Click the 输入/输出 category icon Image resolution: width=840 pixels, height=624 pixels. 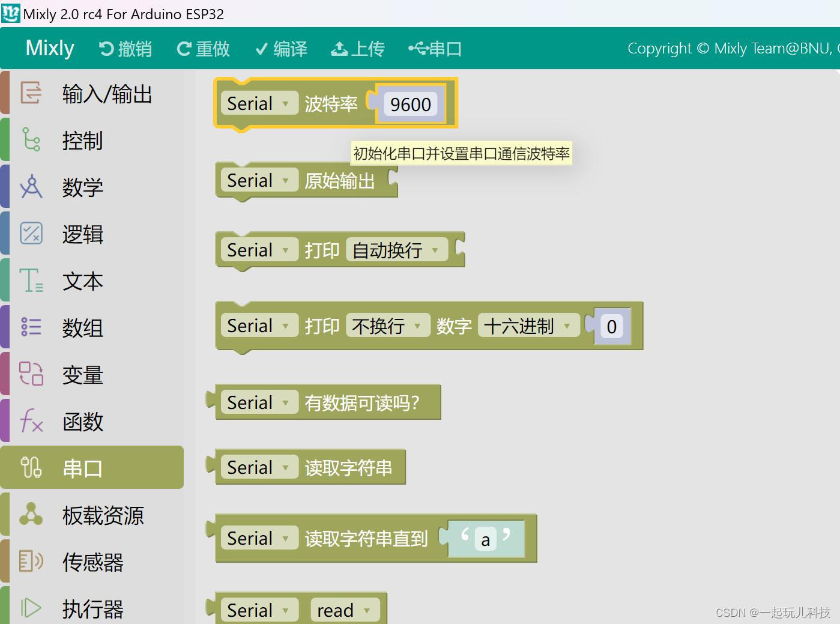(31, 93)
